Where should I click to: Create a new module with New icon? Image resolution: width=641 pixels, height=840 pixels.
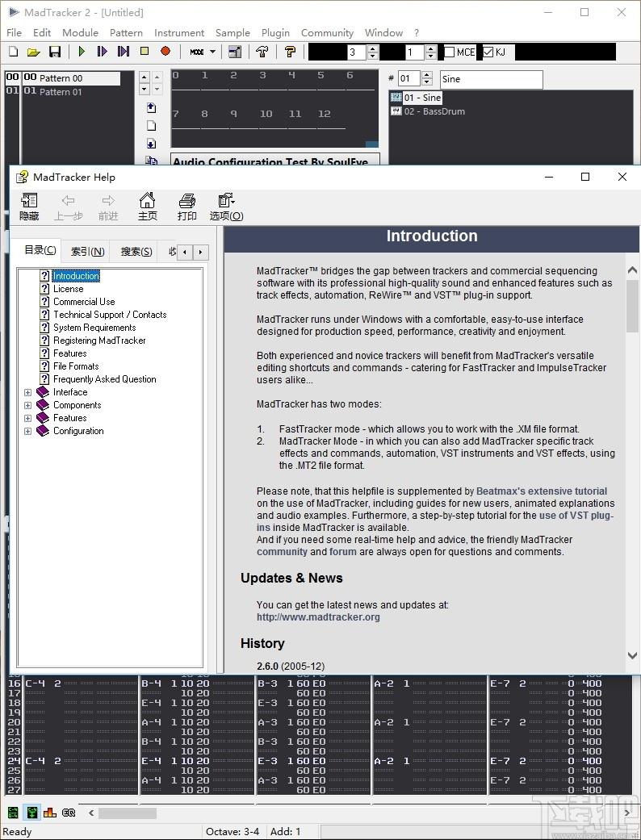pyautogui.click(x=14, y=52)
